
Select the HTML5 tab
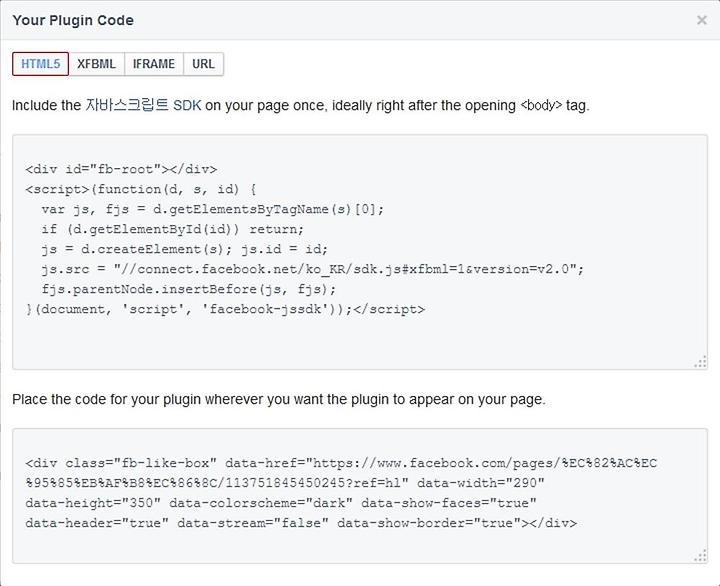click(40, 64)
